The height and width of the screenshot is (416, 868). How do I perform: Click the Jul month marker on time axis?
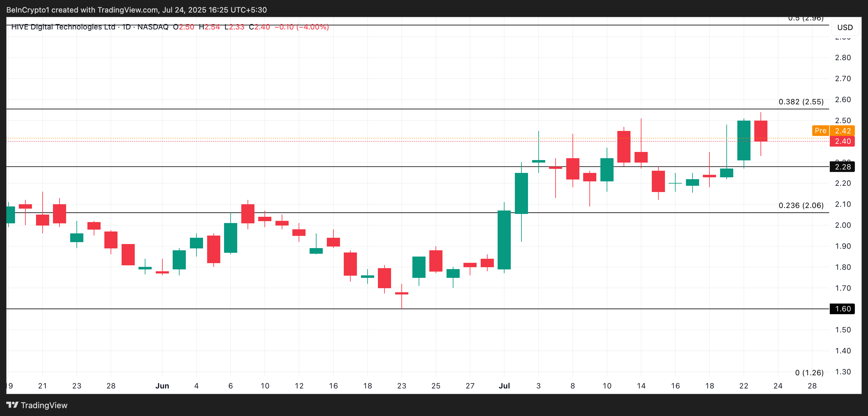pos(504,386)
